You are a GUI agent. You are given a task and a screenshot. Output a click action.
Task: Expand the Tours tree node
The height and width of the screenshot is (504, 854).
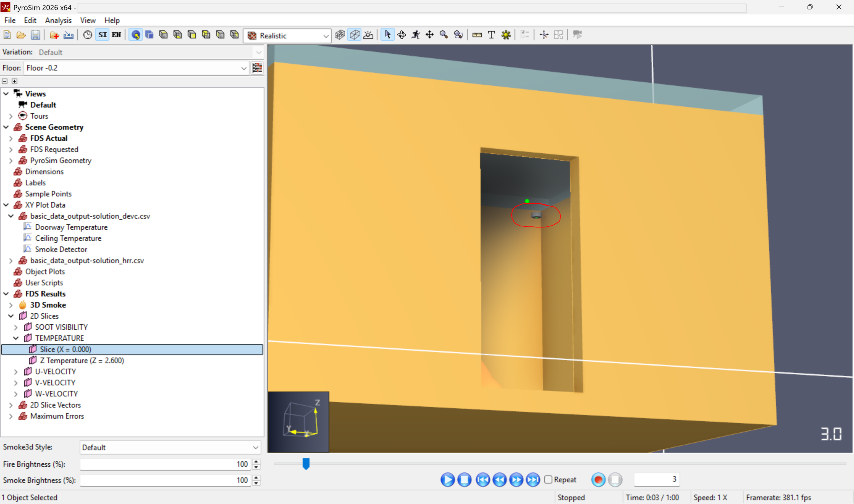[x=11, y=116]
